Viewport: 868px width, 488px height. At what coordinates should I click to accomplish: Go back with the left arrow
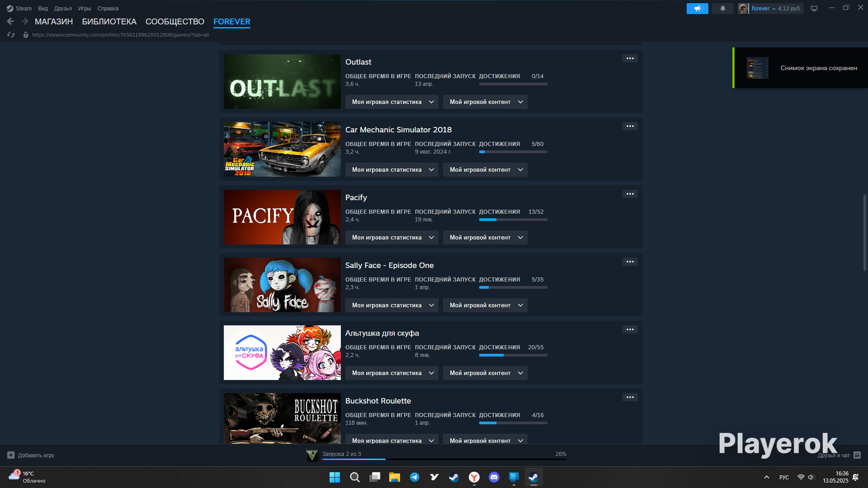[10, 21]
